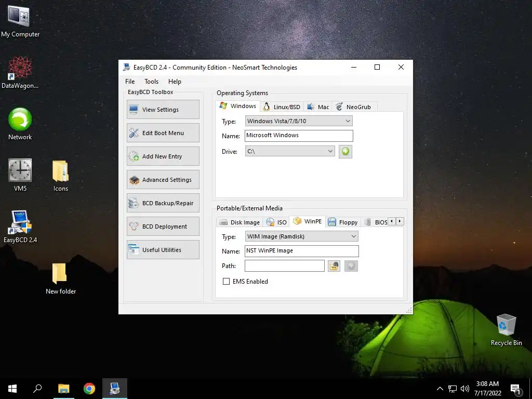Close the EasyBCD window

pos(401,67)
